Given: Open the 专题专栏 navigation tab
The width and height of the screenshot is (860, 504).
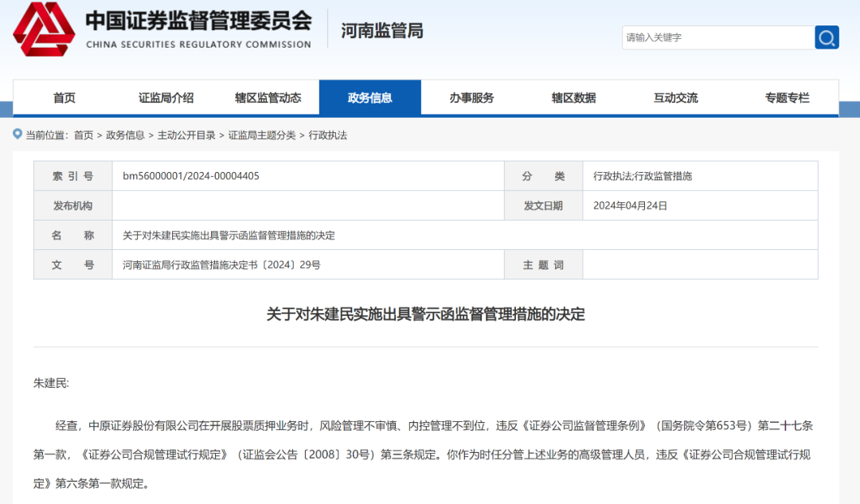Looking at the screenshot, I should coord(787,98).
